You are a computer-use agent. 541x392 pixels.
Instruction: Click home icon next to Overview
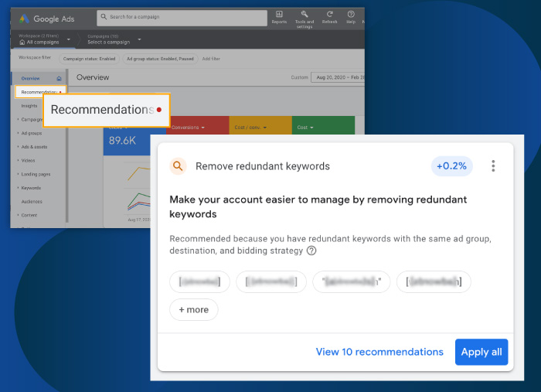tap(60, 79)
